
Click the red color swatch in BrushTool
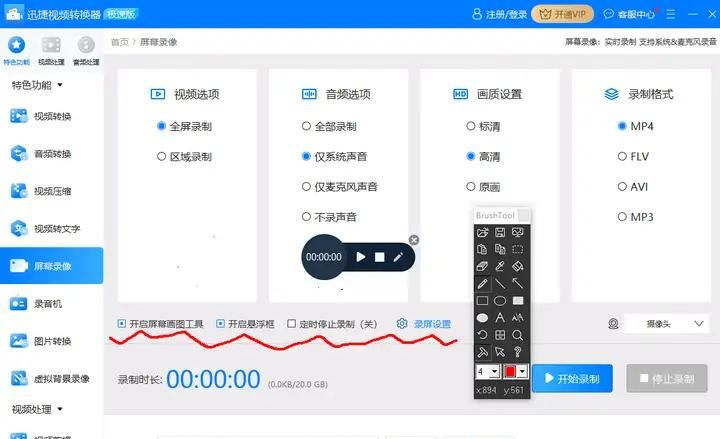(x=510, y=371)
